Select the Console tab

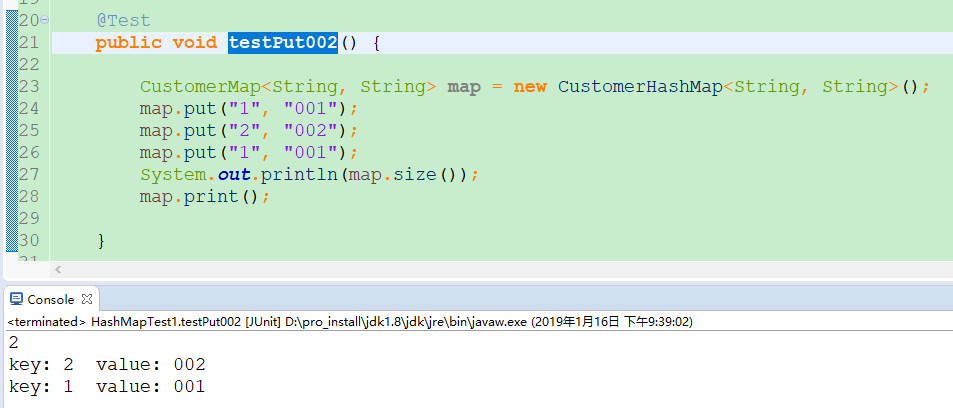pyautogui.click(x=51, y=299)
